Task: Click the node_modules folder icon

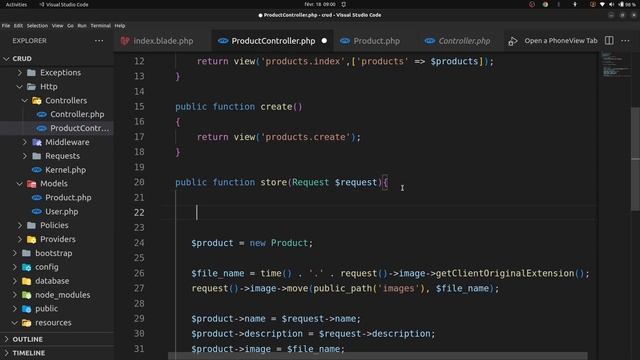Action: pos(27,295)
